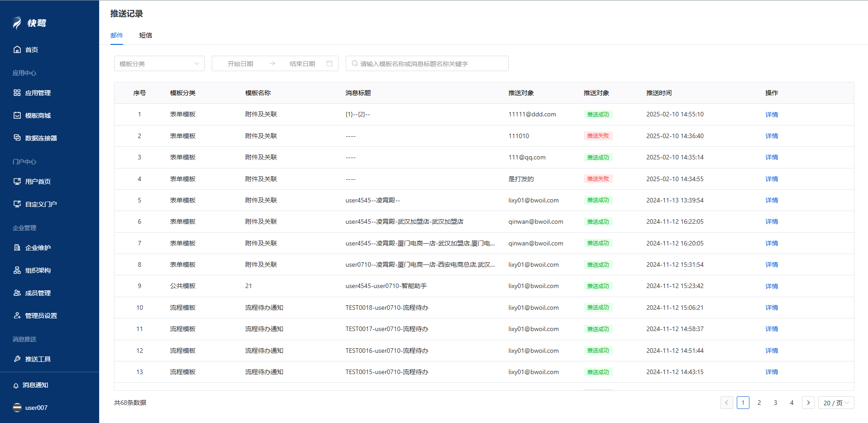Open the 20 / 页 page size dropdown

836,403
